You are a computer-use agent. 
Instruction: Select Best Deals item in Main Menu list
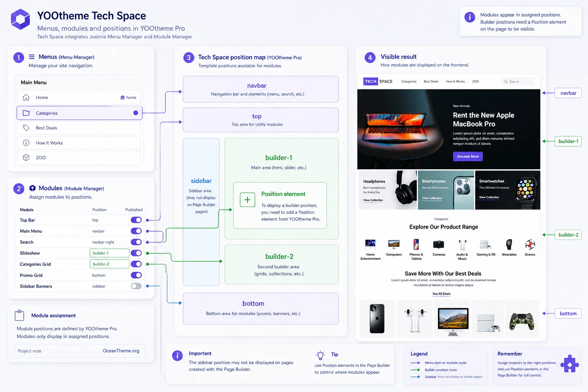(x=79, y=128)
